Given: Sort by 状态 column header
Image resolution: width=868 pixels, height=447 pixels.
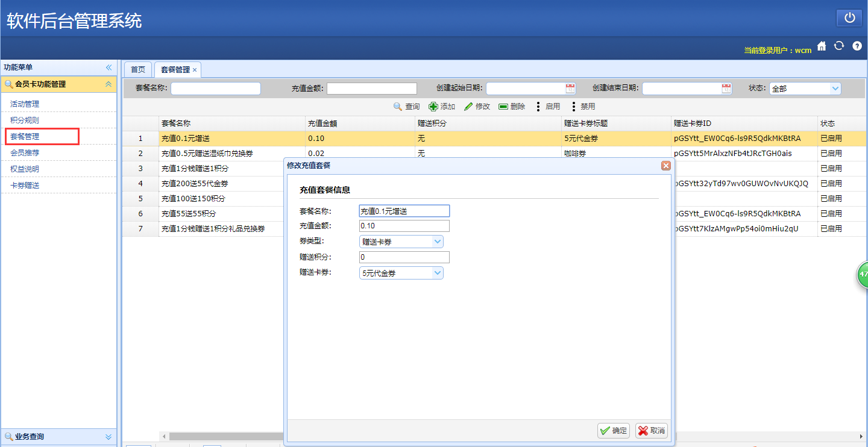Looking at the screenshot, I should pos(842,123).
